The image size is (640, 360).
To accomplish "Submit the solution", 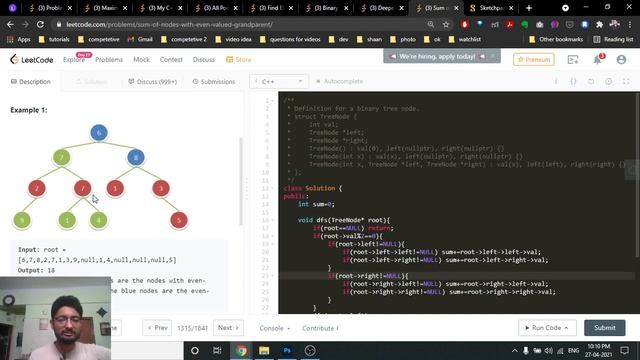I will 604,328.
